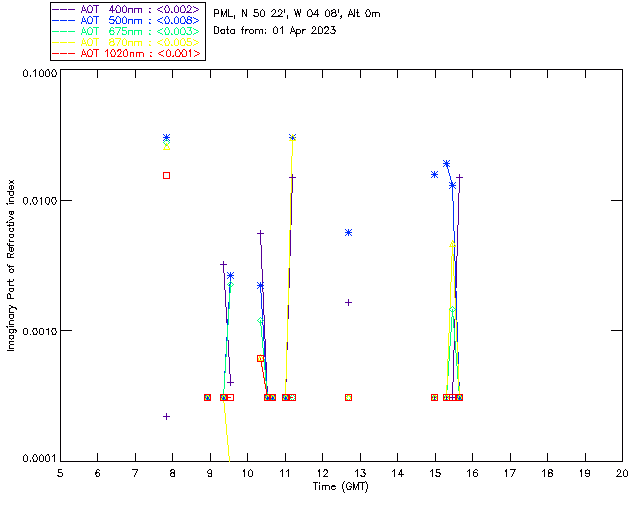Click the AOT 870nm legend entry

(x=127, y=42)
